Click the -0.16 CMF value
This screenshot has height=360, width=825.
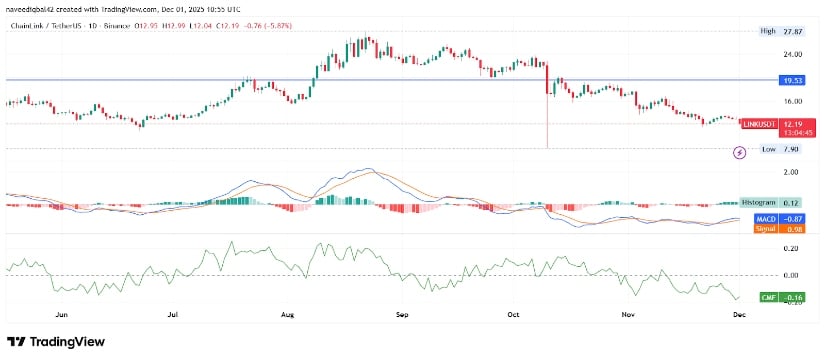[791, 298]
